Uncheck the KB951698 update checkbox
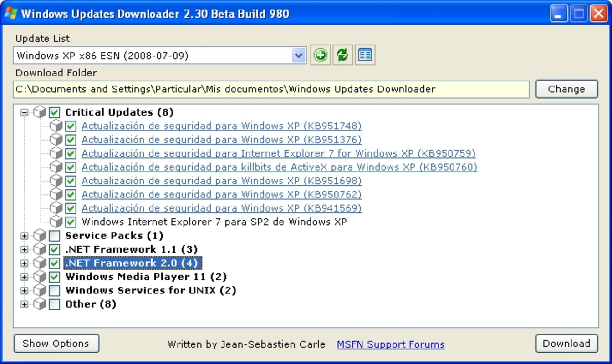The width and height of the screenshot is (612, 364). tap(71, 181)
